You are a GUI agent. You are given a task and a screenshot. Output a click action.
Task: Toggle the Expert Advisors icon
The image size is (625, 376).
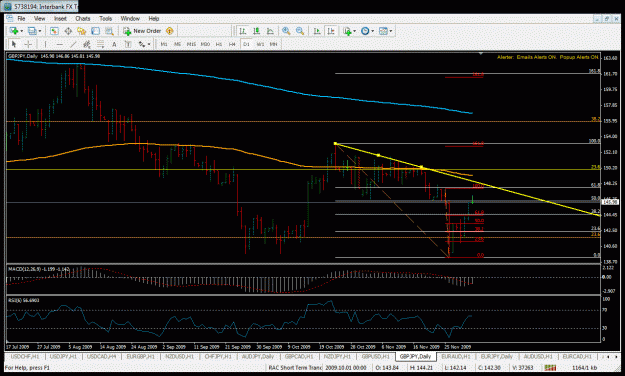point(170,31)
